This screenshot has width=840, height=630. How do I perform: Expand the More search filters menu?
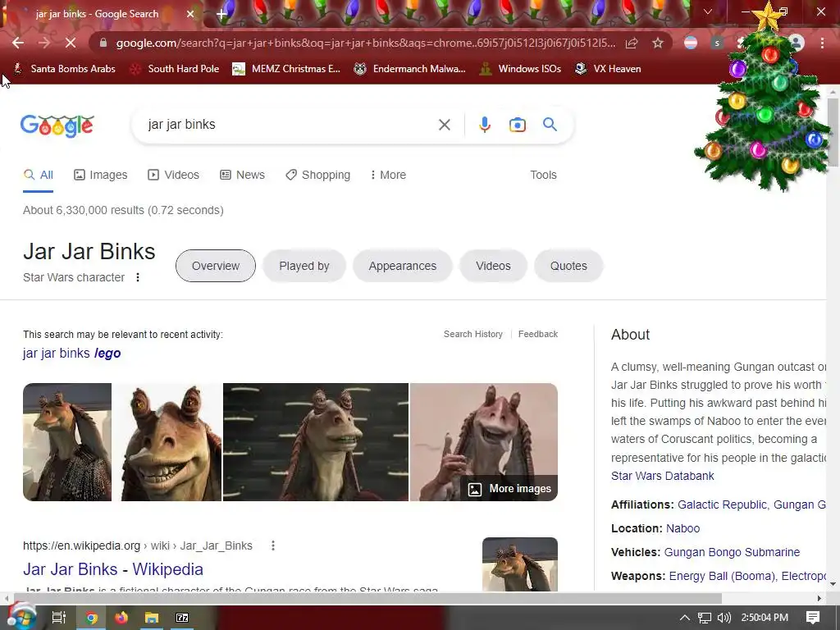tap(388, 176)
